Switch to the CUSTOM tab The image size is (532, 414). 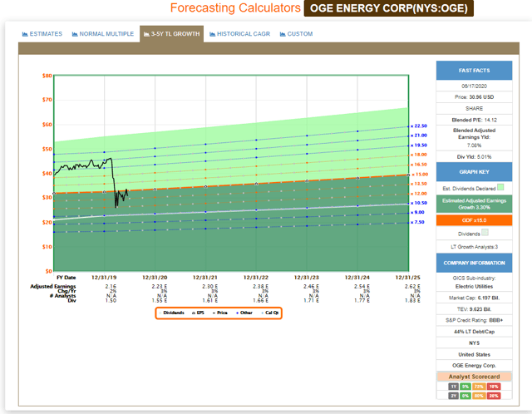click(296, 34)
